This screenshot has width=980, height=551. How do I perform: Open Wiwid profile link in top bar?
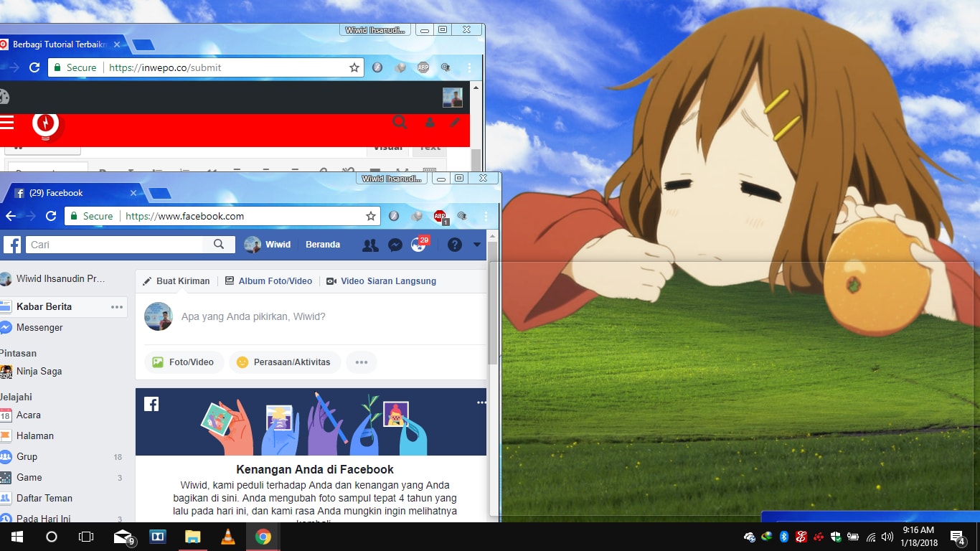click(x=268, y=245)
